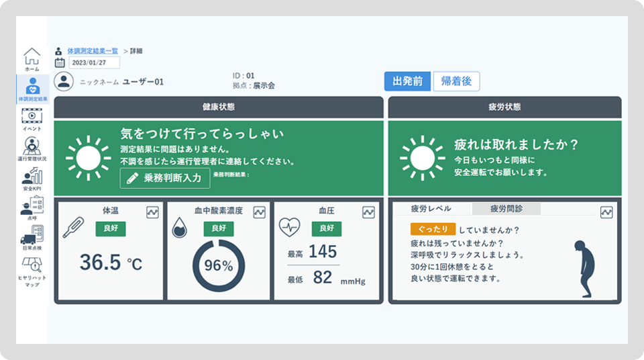The height and width of the screenshot is (360, 644).
Task: Click the 良好 badge in 血中酸素濃度 card
Action: pos(219,228)
